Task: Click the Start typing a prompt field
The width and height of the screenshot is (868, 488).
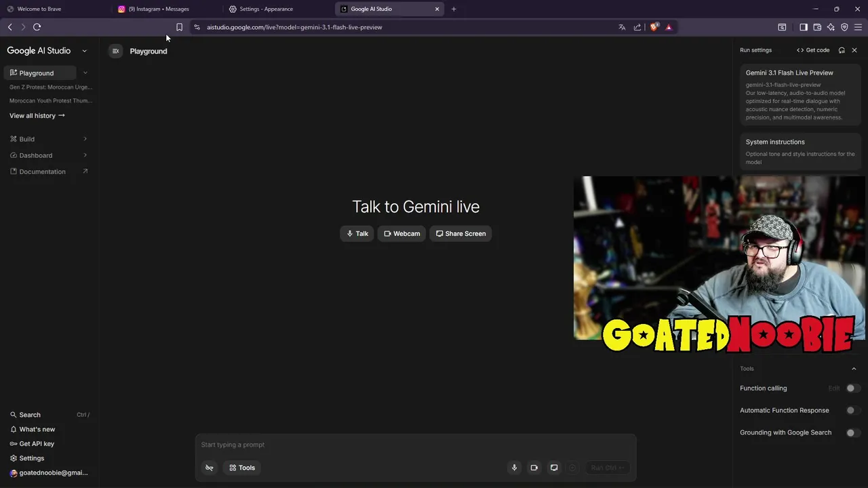Action: [x=415, y=445]
